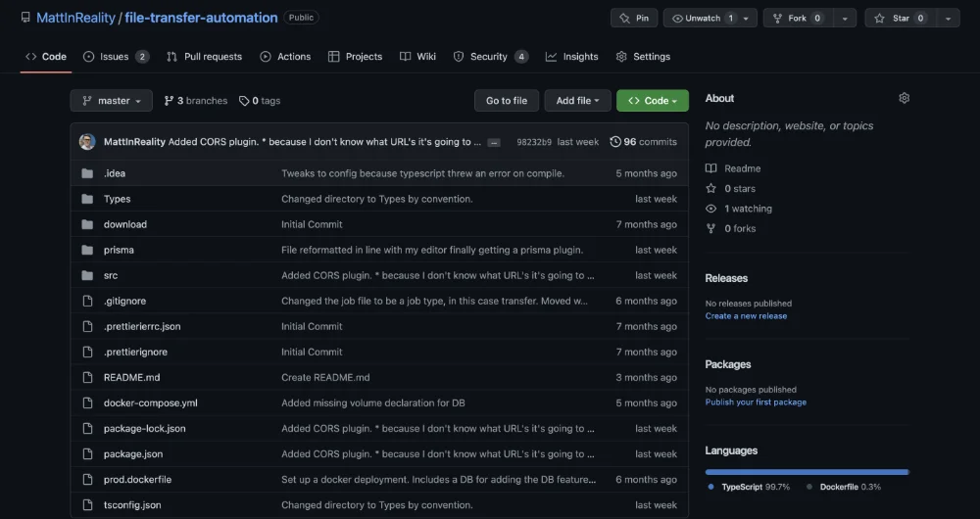Open the repository Settings tab
Image resolution: width=980 pixels, height=519 pixels.
(x=643, y=56)
